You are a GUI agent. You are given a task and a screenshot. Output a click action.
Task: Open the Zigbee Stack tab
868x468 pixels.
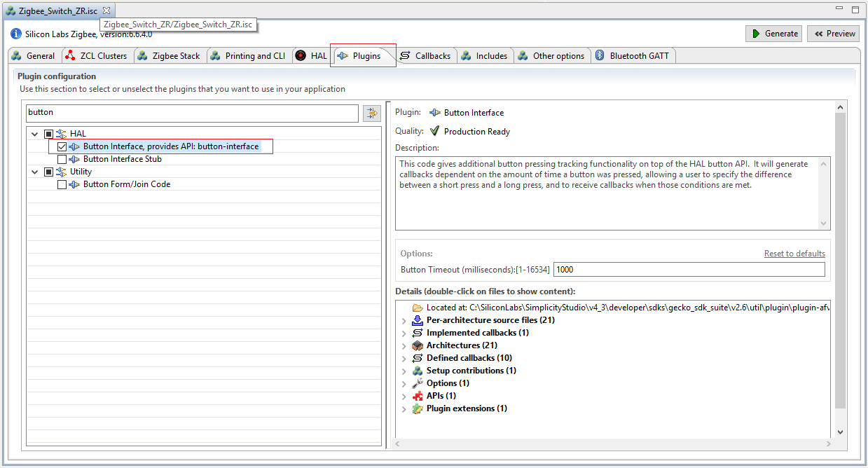170,56
